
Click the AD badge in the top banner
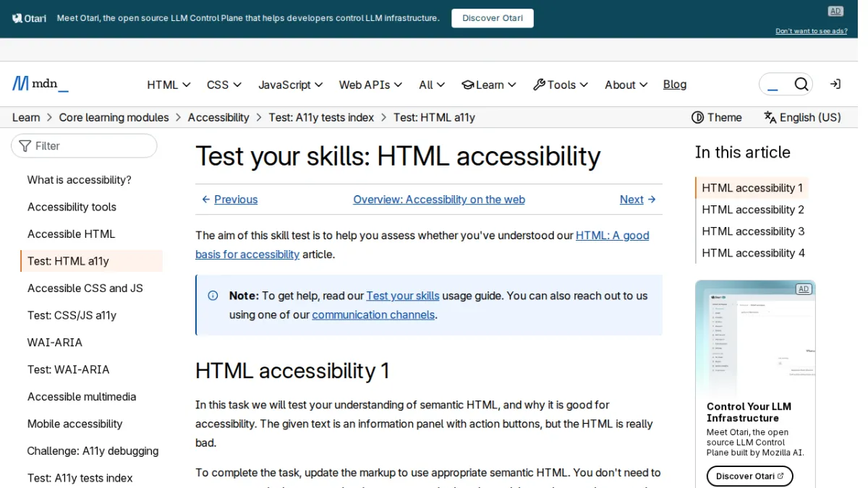835,11
